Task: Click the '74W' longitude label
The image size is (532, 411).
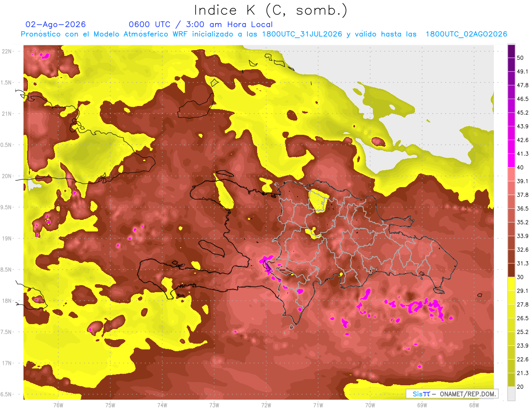Action: click(162, 405)
